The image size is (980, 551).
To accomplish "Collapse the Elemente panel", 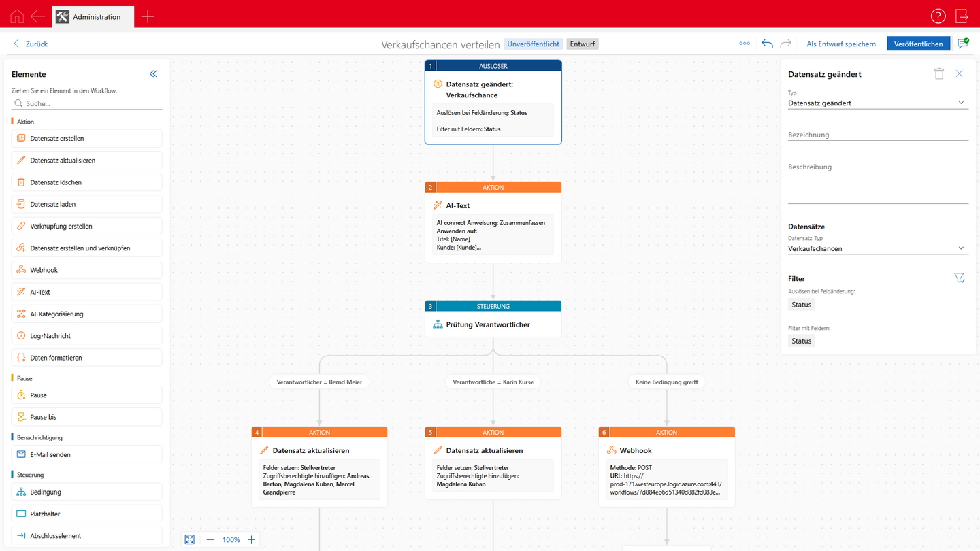I will [x=153, y=74].
